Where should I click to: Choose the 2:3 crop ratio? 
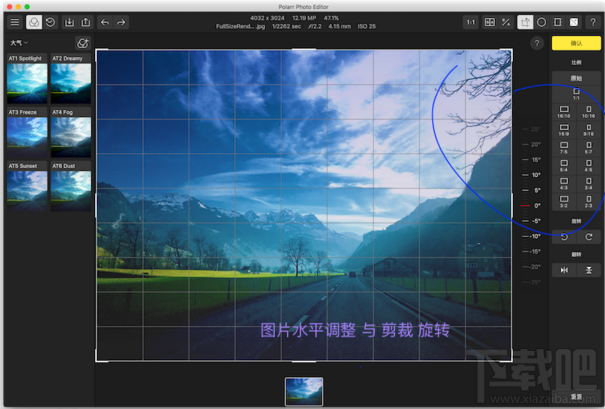tap(588, 202)
